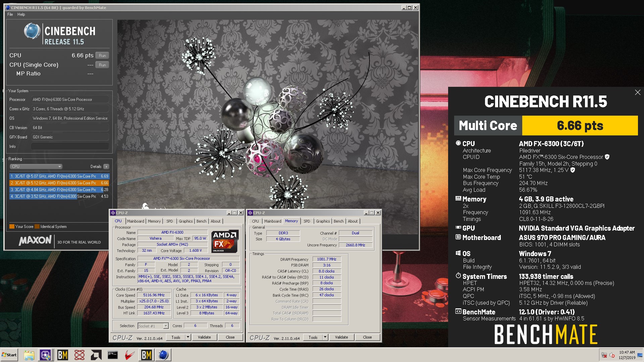Viewport: 644px width, 362px height.
Task: Run the CPU multi-core benchmark
Action: click(102, 56)
